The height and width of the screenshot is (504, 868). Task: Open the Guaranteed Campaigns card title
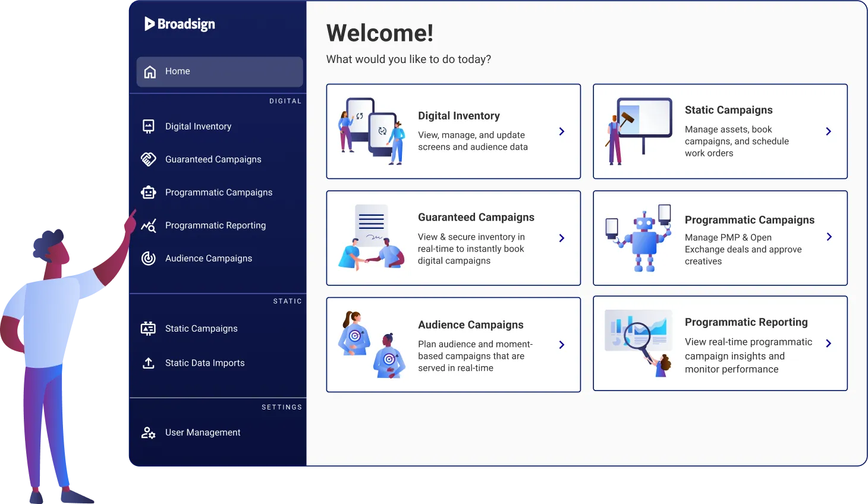click(x=476, y=218)
